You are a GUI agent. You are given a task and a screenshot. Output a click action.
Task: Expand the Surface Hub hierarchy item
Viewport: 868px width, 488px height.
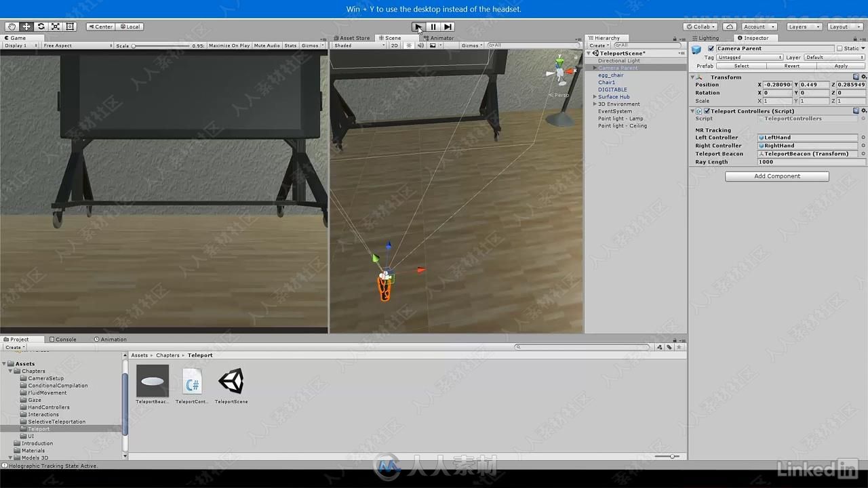click(x=595, y=97)
